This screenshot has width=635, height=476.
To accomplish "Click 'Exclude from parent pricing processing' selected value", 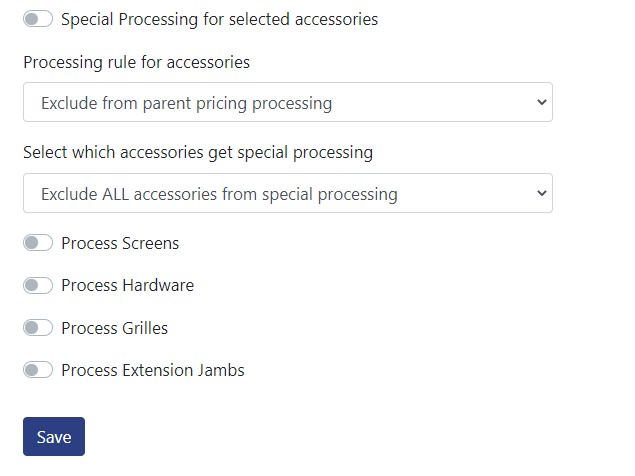I will pyautogui.click(x=186, y=103).
